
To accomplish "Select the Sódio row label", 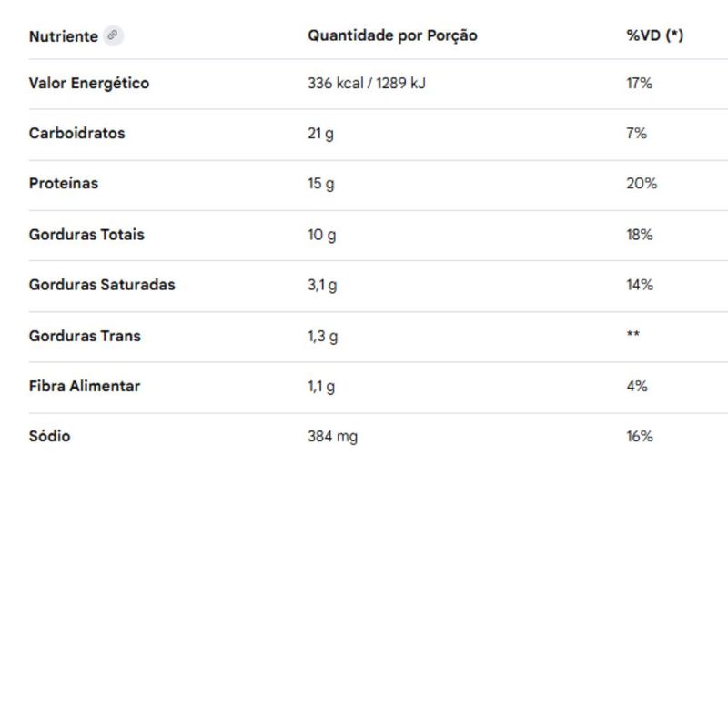I will 49,436.
